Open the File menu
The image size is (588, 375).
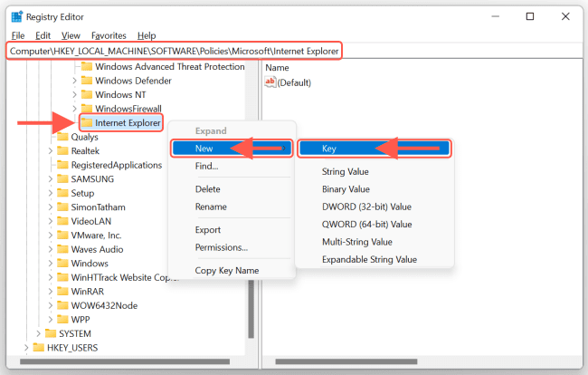click(x=18, y=34)
